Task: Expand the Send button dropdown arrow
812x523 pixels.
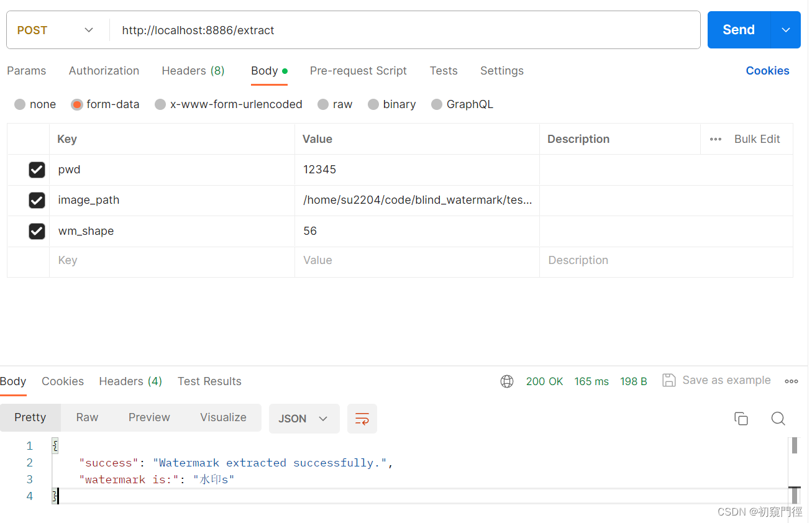Action: coord(786,30)
